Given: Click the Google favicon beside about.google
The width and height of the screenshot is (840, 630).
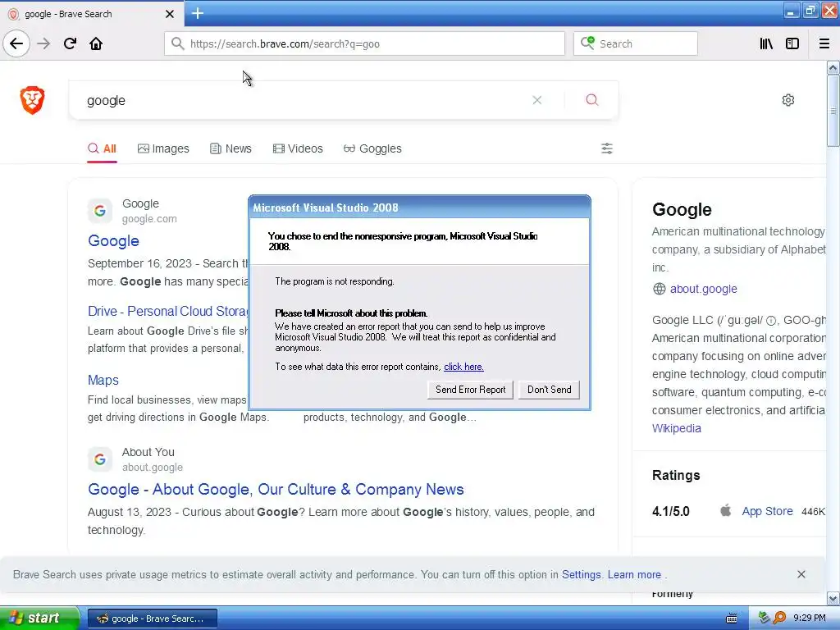Looking at the screenshot, I should (x=99, y=459).
